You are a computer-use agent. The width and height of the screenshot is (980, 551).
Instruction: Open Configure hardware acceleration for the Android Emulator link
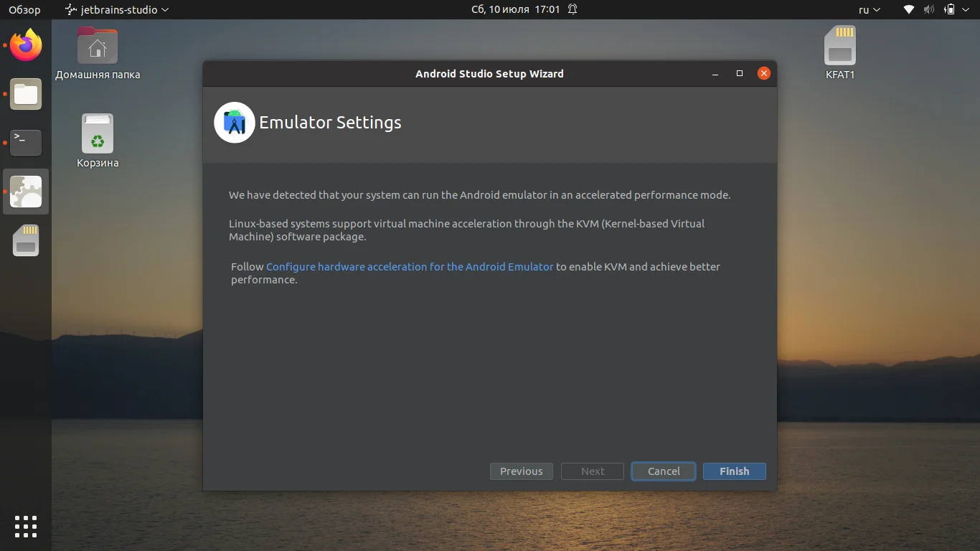410,266
